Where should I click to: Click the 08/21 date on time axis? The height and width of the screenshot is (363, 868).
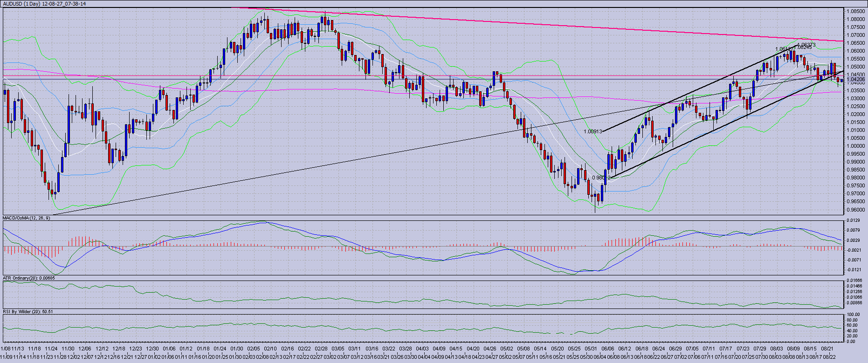827,349
